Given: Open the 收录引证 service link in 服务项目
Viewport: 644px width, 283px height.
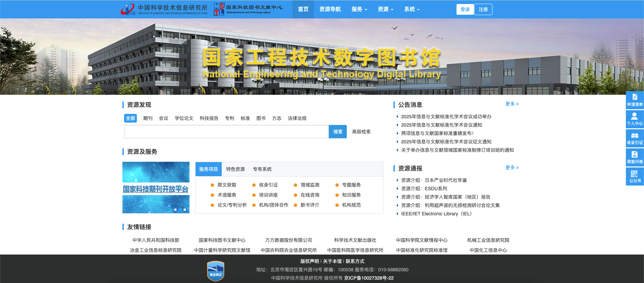Looking at the screenshot, I should click(268, 185).
